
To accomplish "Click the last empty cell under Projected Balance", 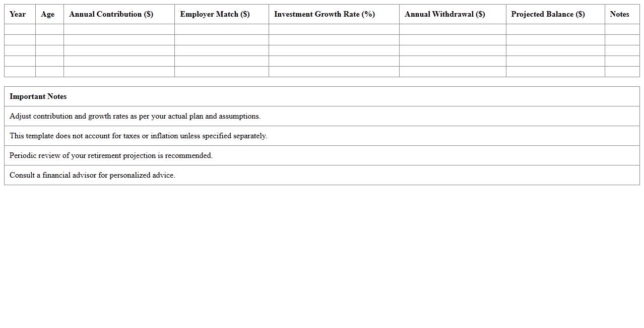I will point(555,72).
